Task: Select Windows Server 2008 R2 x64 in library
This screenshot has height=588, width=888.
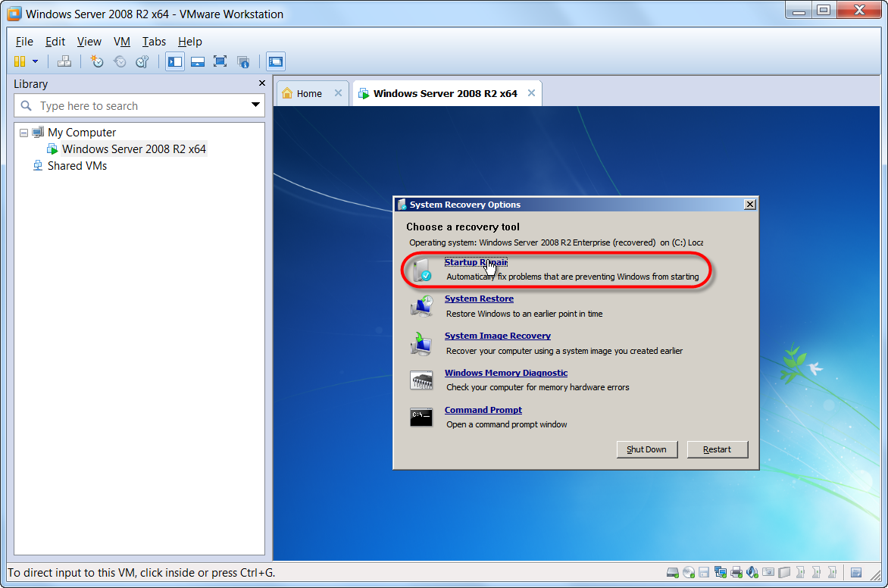Action: click(133, 149)
